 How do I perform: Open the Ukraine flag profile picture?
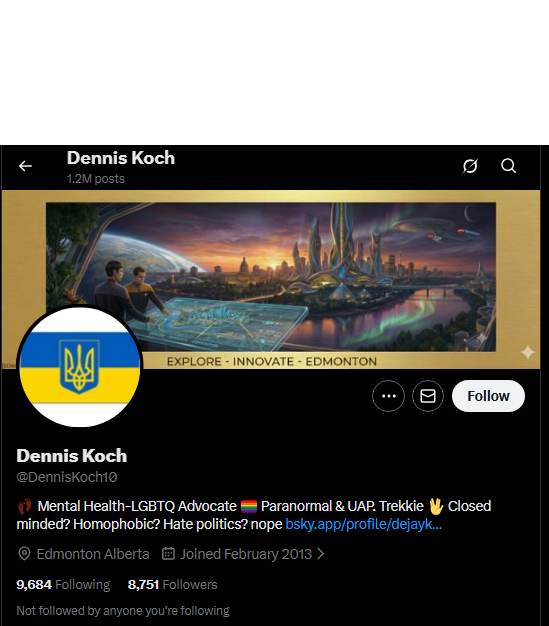pyautogui.click(x=80, y=367)
